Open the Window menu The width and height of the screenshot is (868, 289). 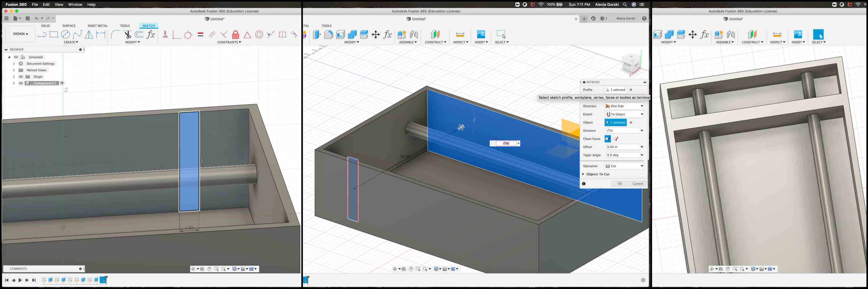(x=75, y=4)
